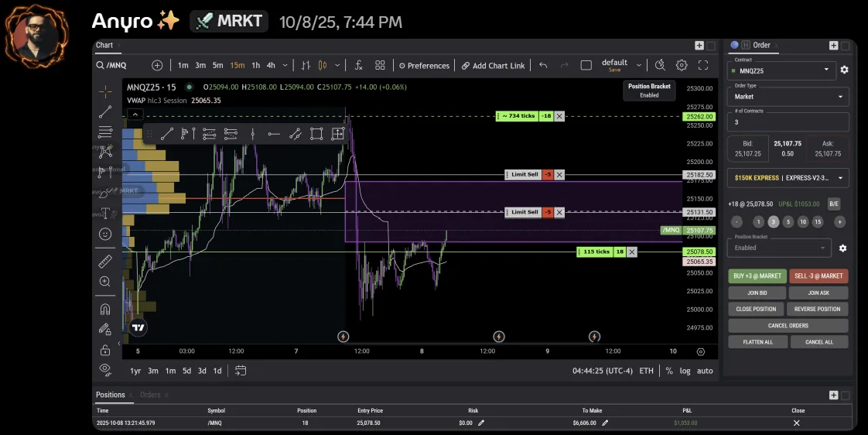This screenshot has height=435, width=868.
Task: Pick rectangle tool in floating toolbar
Action: (316, 134)
